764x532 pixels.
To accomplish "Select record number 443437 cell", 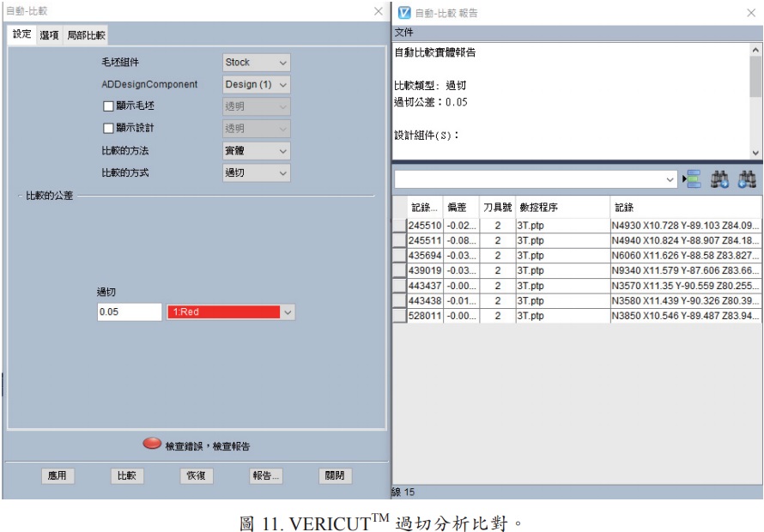I will pos(425,286).
